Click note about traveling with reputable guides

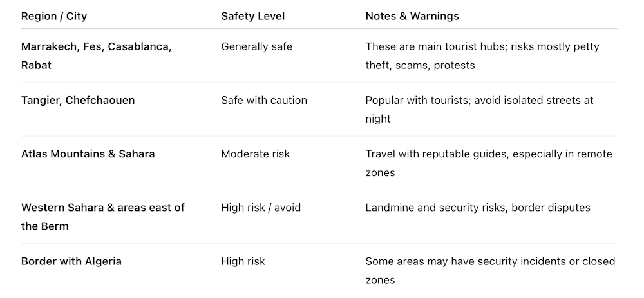point(488,163)
